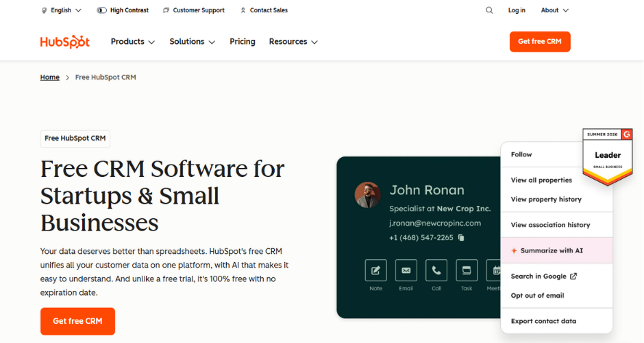Click the Log in link
The height and width of the screenshot is (343, 644).
[517, 10]
